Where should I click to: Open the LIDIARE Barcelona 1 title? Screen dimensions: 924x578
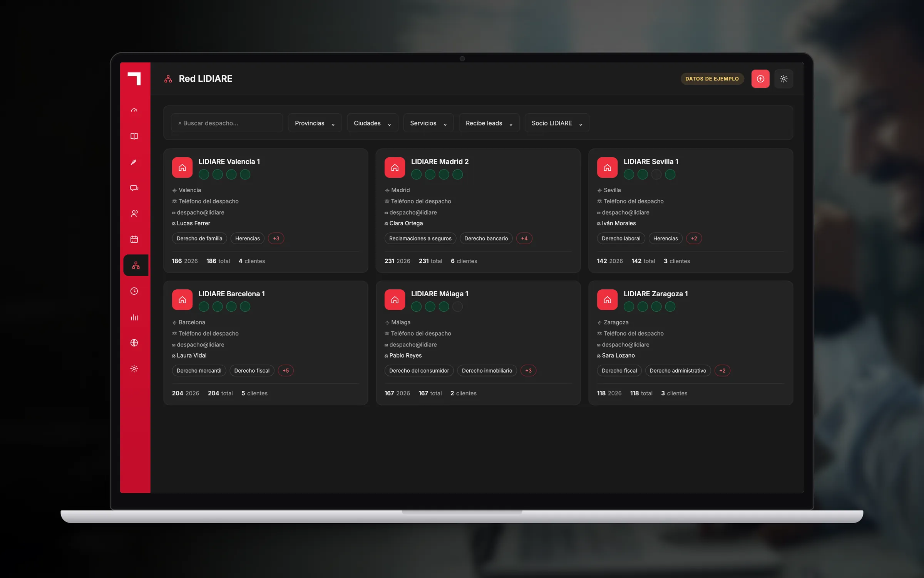231,294
